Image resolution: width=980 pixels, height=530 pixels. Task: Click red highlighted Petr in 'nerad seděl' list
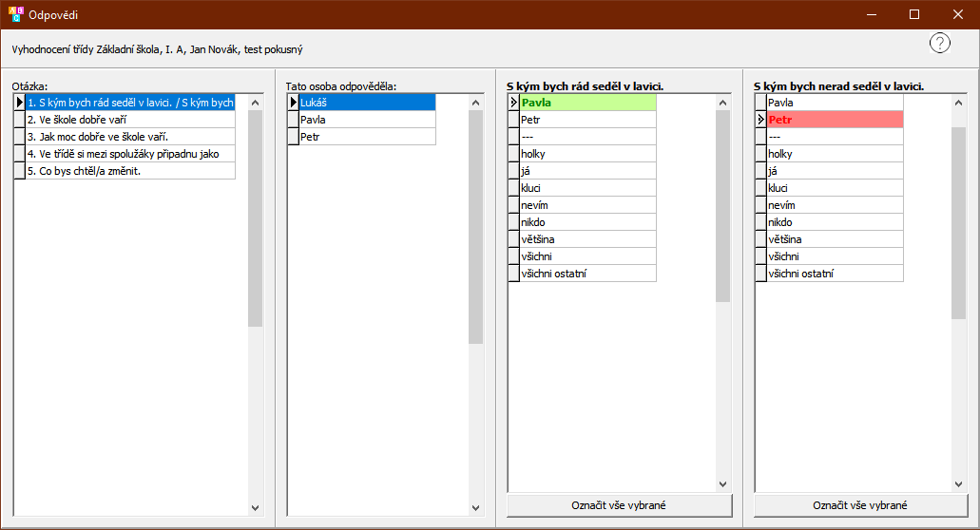tap(835, 120)
